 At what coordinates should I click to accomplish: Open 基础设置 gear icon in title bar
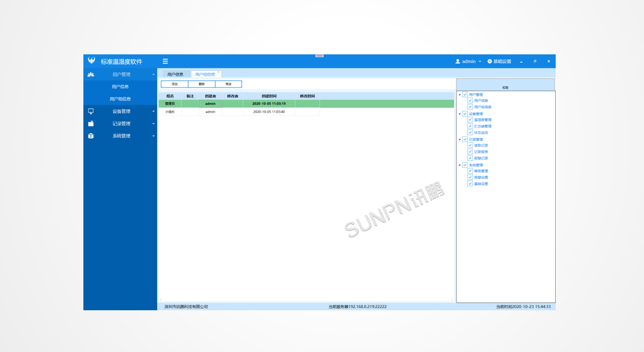[490, 62]
